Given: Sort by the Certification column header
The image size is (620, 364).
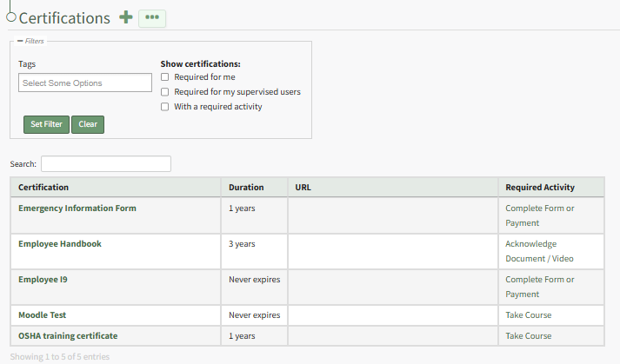Looking at the screenshot, I should [43, 188].
